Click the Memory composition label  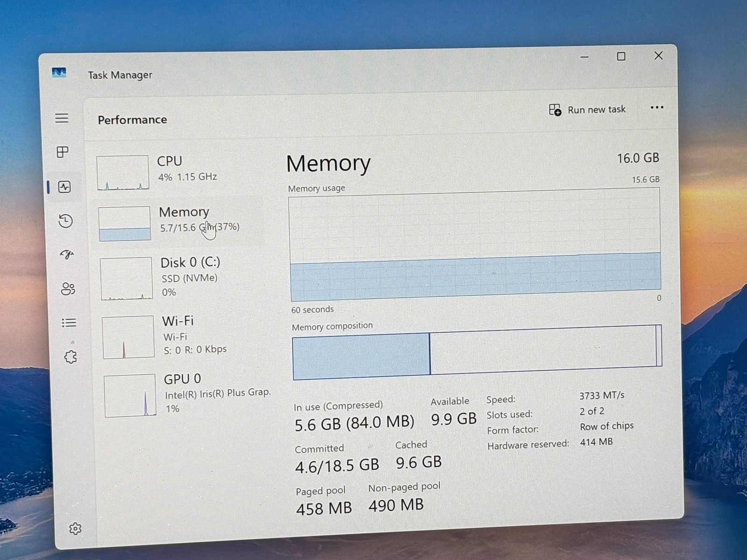[332, 326]
